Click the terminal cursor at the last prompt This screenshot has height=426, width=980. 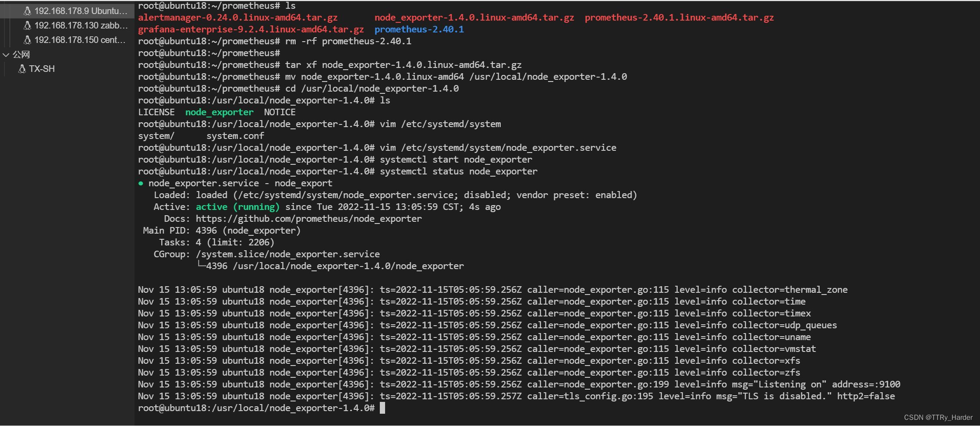(x=382, y=408)
